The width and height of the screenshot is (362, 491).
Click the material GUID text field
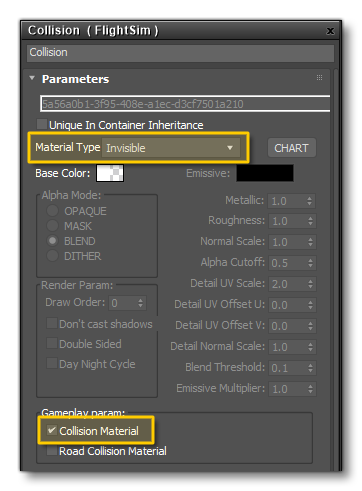click(185, 104)
